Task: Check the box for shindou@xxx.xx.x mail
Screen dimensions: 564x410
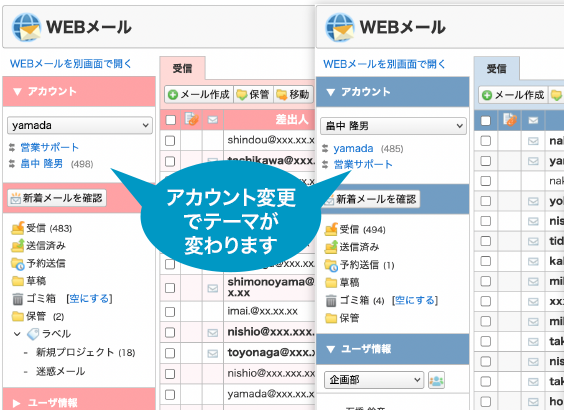Action: click(x=170, y=141)
